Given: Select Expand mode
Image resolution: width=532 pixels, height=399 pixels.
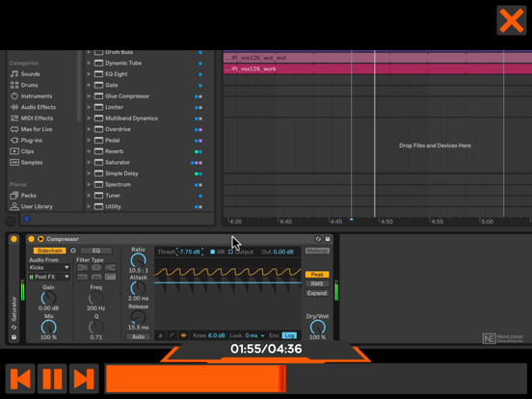Looking at the screenshot, I should (x=317, y=294).
